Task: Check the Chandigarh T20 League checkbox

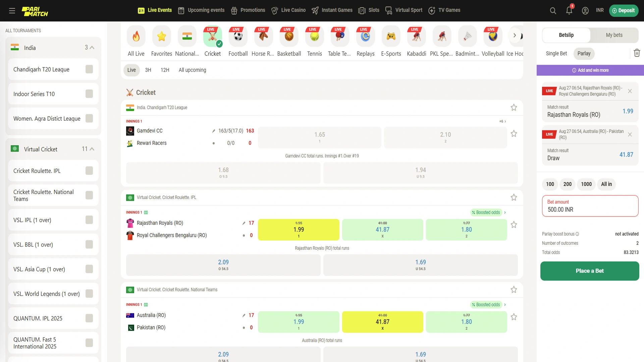Action: [x=89, y=69]
